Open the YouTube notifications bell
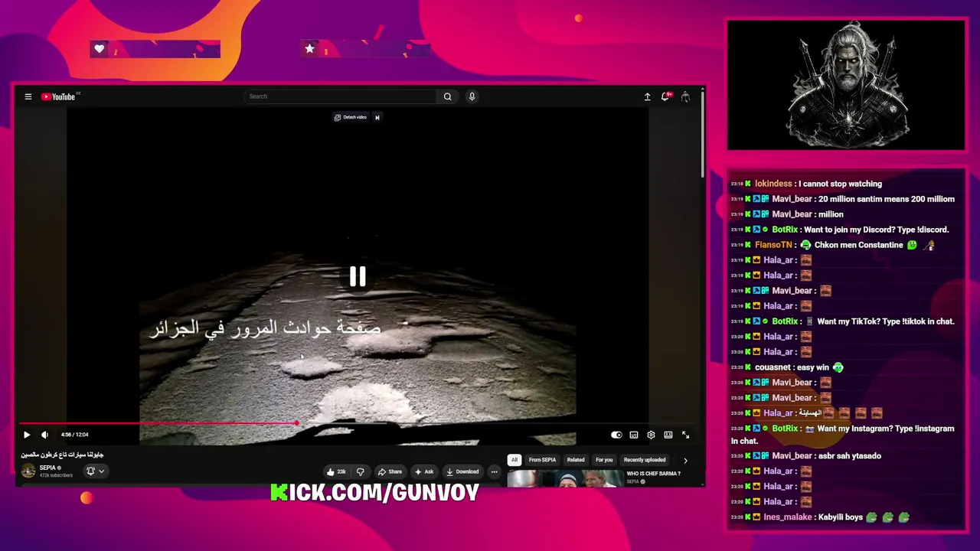Viewport: 980px width, 551px height. 665,96
